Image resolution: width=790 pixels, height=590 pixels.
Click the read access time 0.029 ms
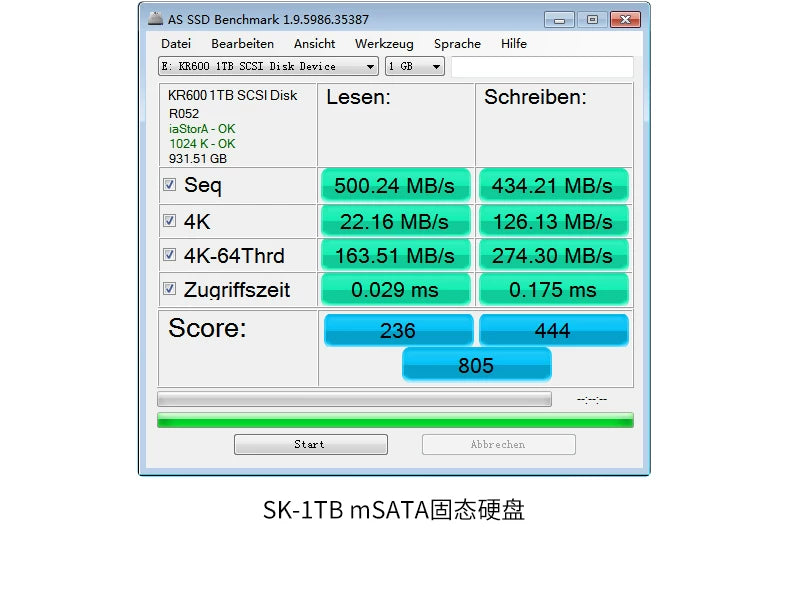(396, 290)
